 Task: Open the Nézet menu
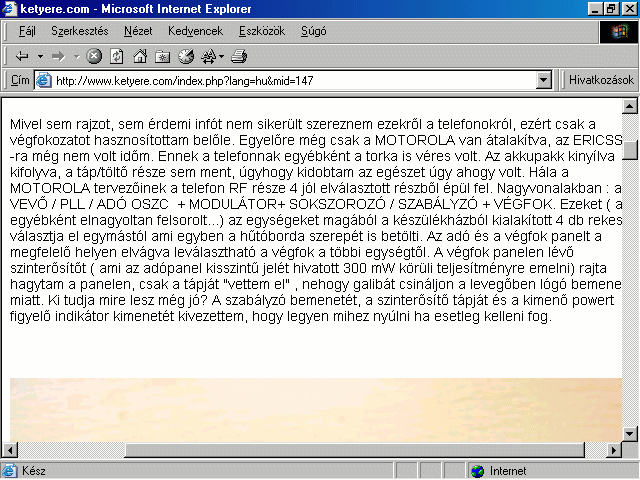coord(138,31)
